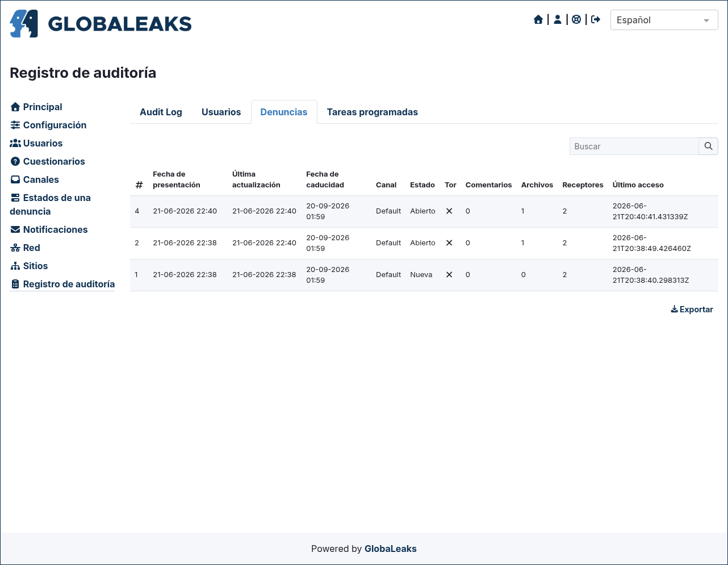Open user preferences icon in header
This screenshot has height=565, width=728.
[x=558, y=20]
